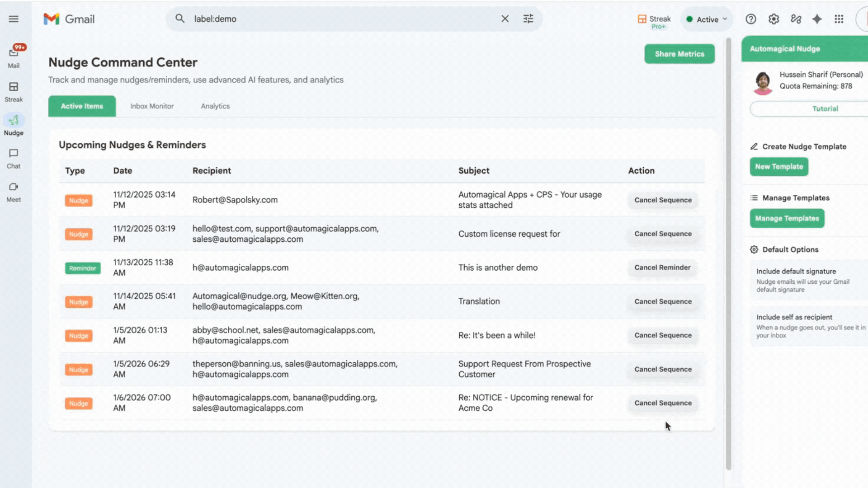Open Gmail settings
This screenshot has width=868, height=488.
[774, 19]
